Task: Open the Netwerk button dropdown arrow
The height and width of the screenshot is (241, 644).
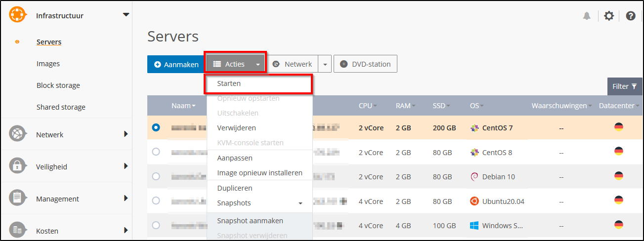Action: pyautogui.click(x=325, y=64)
